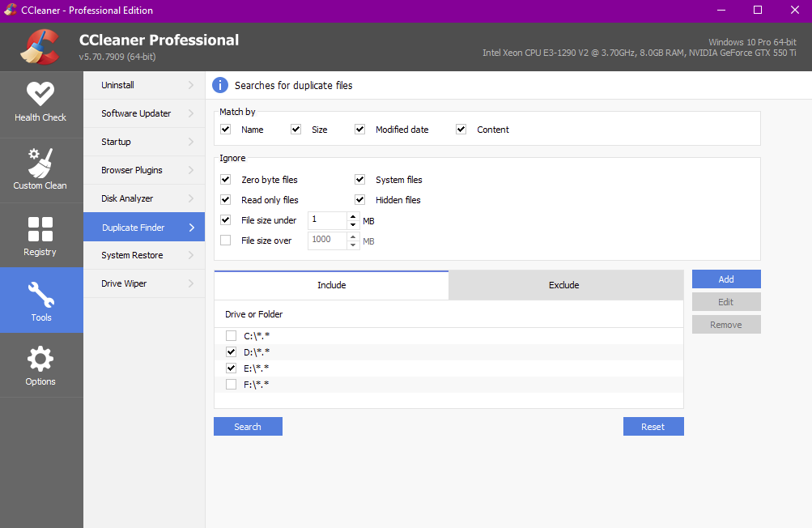Select the Tools wrench icon
The width and height of the screenshot is (812, 528).
41,294
